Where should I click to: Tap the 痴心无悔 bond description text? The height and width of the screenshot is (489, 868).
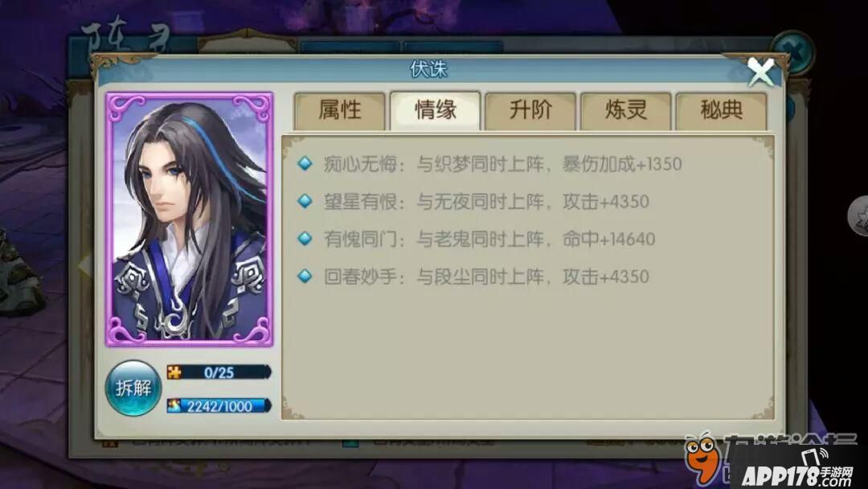[x=502, y=164]
